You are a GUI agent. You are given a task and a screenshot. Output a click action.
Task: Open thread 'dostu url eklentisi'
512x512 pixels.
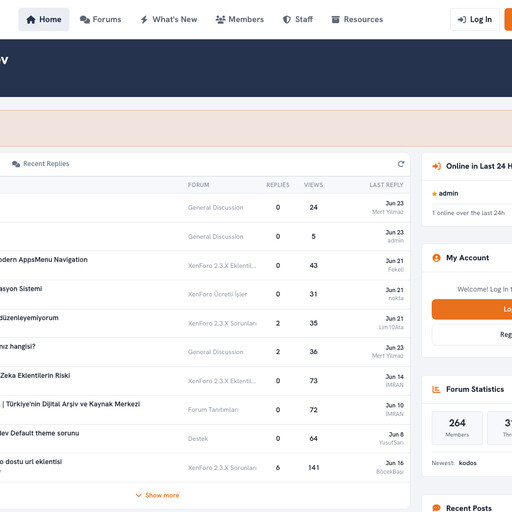pyautogui.click(x=31, y=462)
